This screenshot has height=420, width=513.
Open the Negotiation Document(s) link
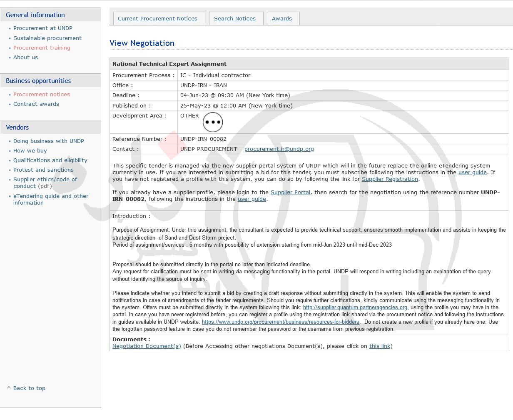(x=147, y=346)
